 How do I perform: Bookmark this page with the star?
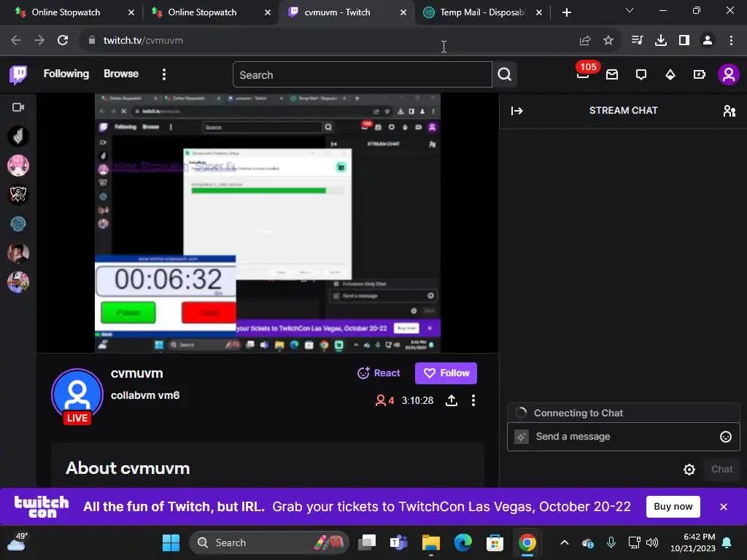click(x=608, y=41)
